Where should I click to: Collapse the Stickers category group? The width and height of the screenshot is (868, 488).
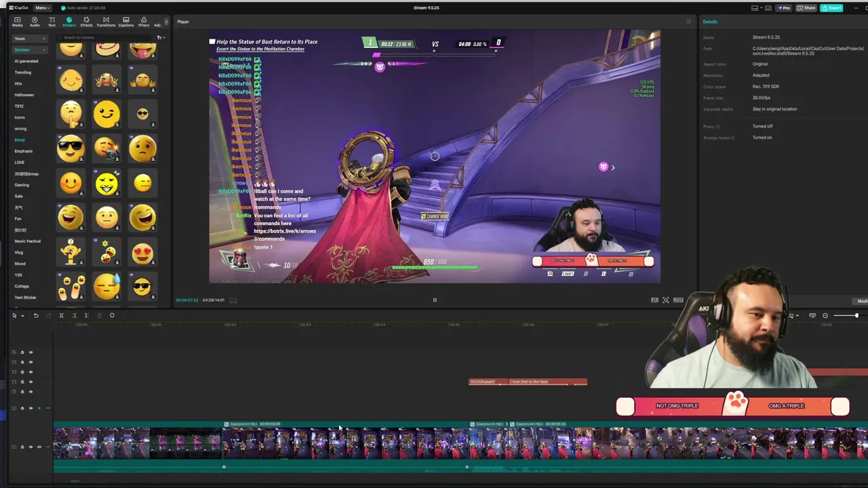tap(30, 49)
